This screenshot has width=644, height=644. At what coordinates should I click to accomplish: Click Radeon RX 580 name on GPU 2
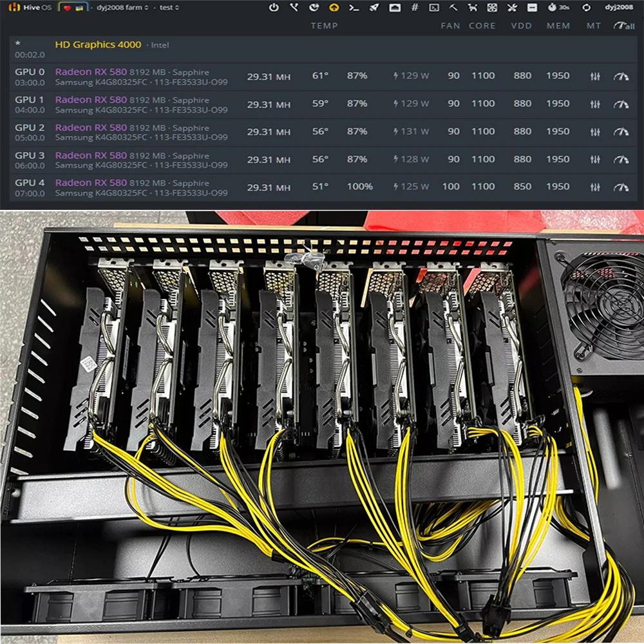pyautogui.click(x=91, y=128)
